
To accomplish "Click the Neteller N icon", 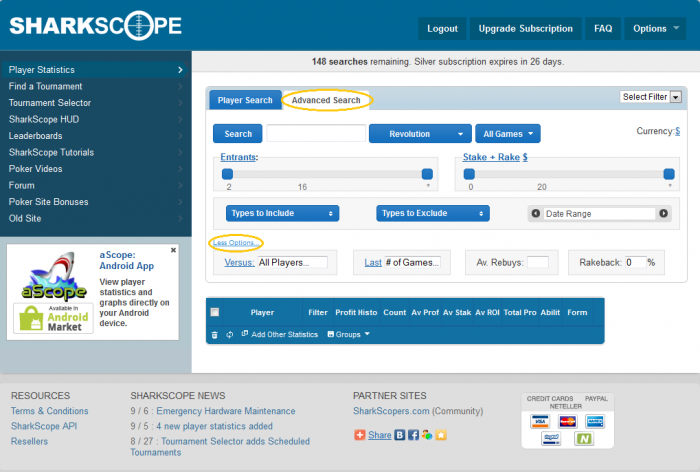I will click(x=584, y=439).
